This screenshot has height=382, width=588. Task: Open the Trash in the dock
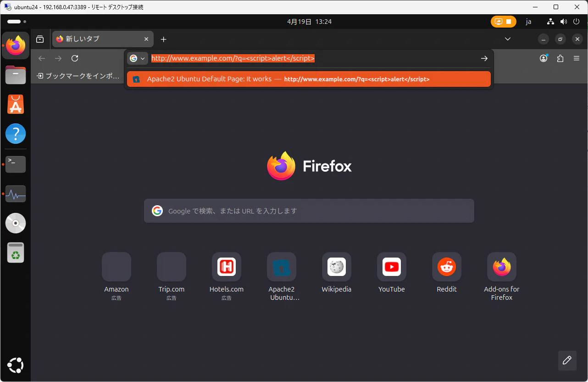[16, 253]
